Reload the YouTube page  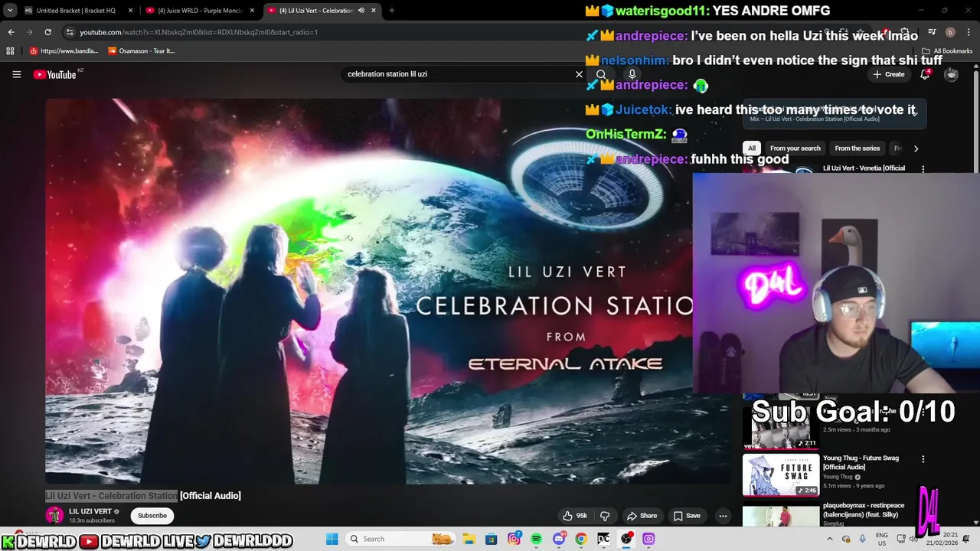pos(47,32)
